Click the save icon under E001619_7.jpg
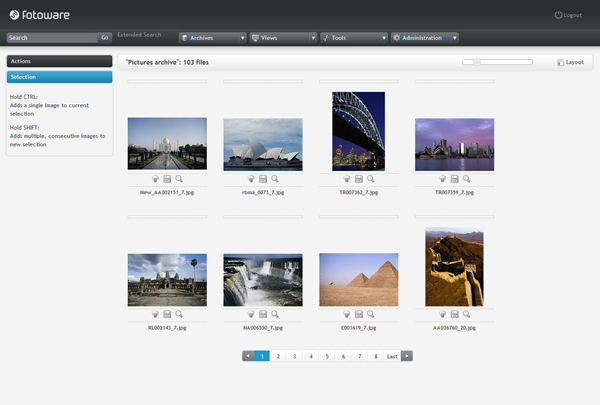Screen dimensions: 600x405 pos(359,314)
